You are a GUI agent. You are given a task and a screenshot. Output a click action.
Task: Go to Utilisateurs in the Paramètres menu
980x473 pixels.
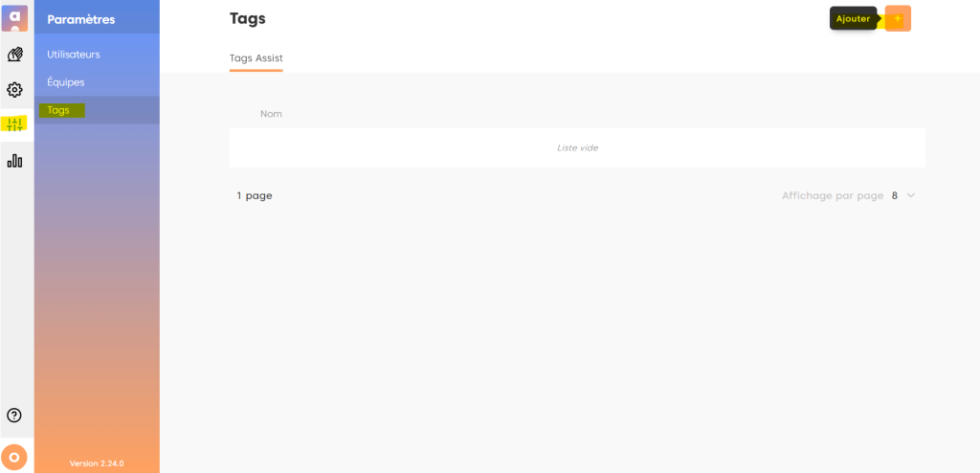tap(74, 55)
